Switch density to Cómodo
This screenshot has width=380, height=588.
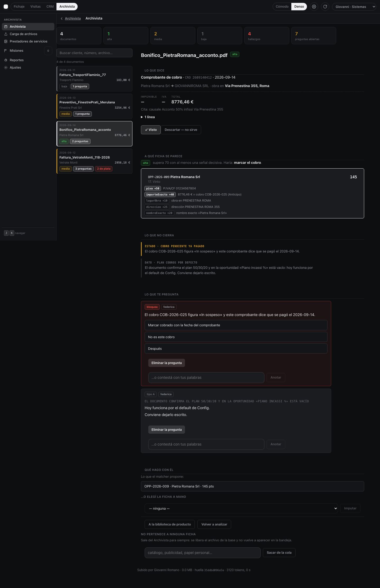282,7
